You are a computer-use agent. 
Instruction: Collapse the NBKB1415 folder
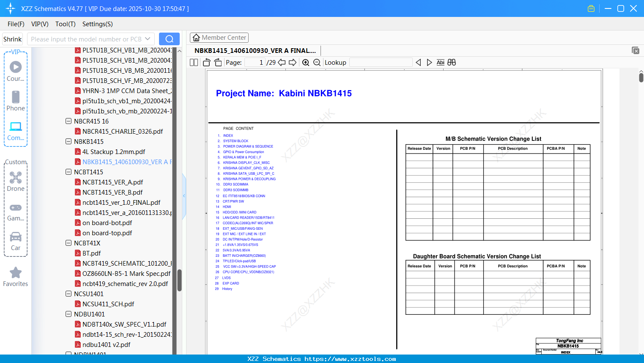click(69, 141)
